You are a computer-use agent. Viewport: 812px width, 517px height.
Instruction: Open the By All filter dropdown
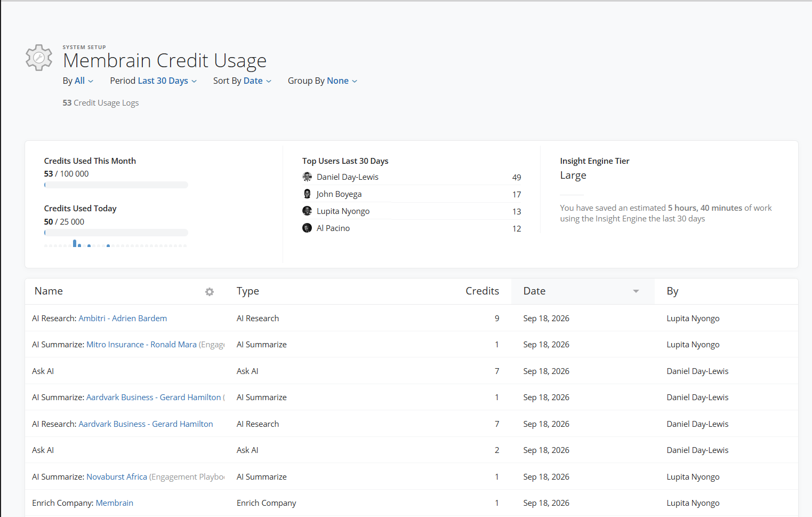click(78, 81)
